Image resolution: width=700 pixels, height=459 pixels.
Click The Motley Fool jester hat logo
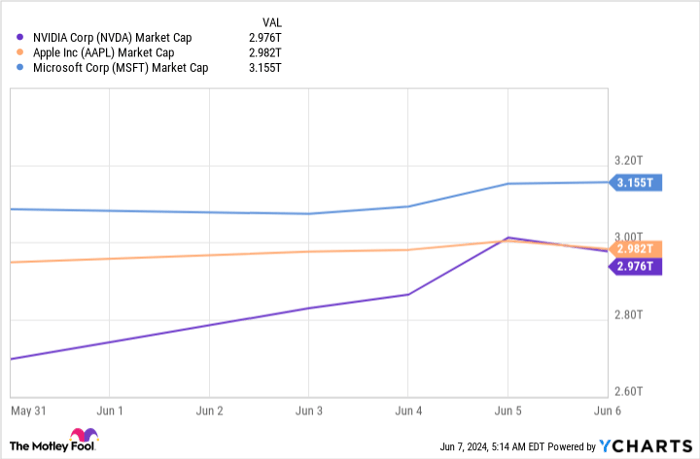tap(84, 435)
